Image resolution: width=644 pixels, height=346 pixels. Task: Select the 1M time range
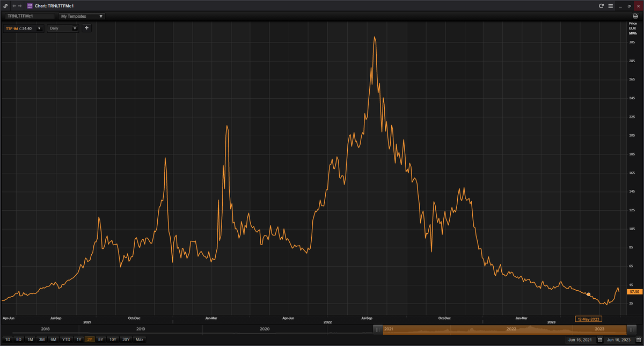click(x=30, y=340)
